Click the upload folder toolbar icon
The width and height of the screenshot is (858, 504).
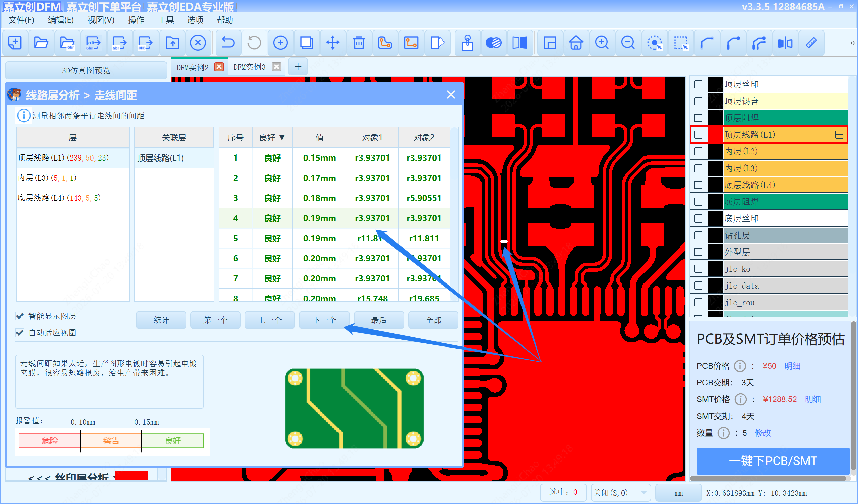172,43
